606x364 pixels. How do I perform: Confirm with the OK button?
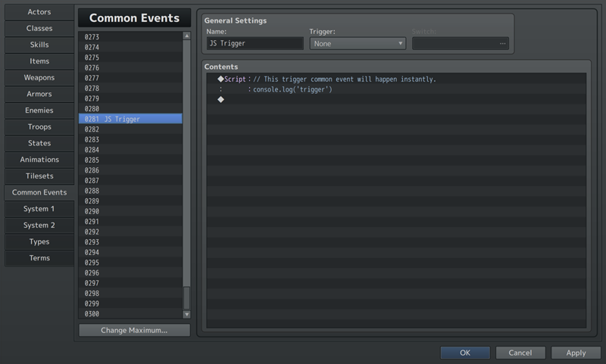coord(465,353)
